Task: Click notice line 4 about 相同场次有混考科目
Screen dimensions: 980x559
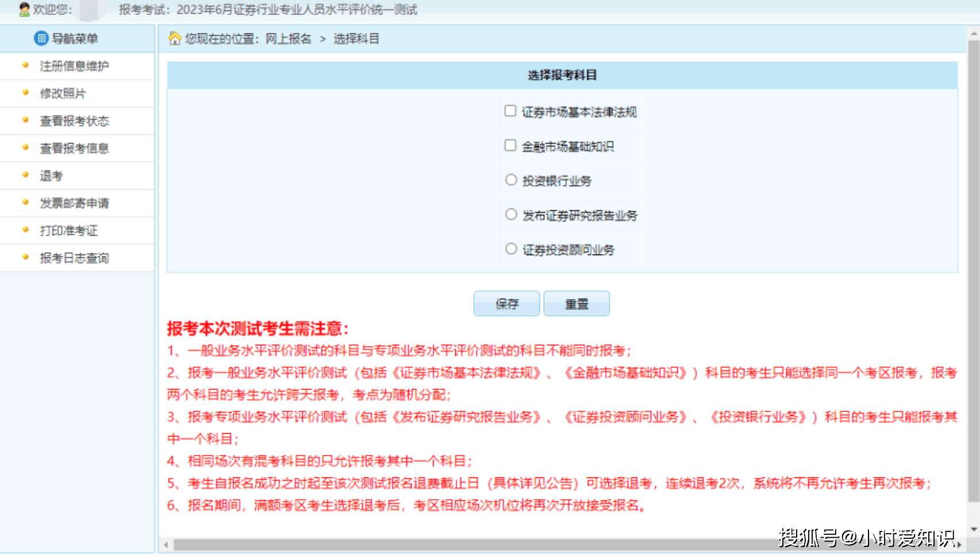Action: (320, 461)
